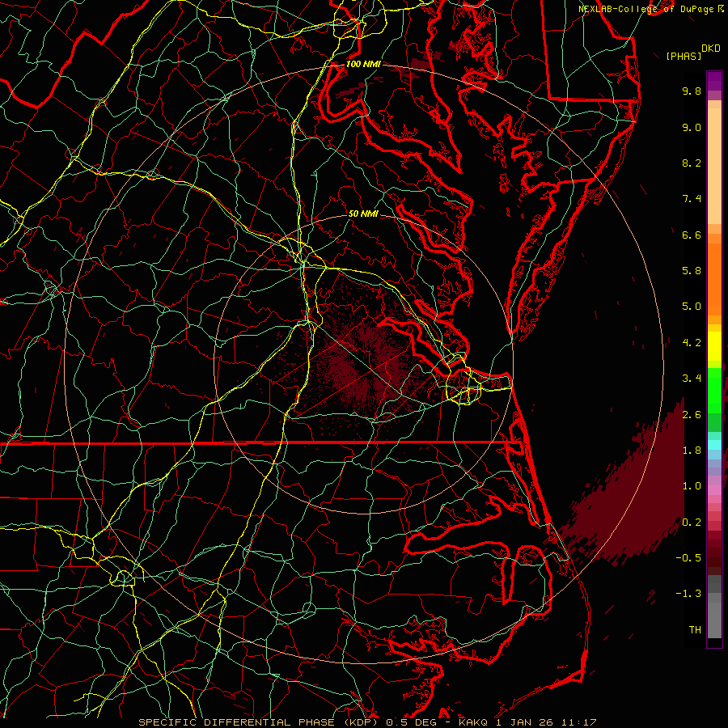Select the 1.0 scale value
The width and height of the screenshot is (728, 728).
point(692,486)
